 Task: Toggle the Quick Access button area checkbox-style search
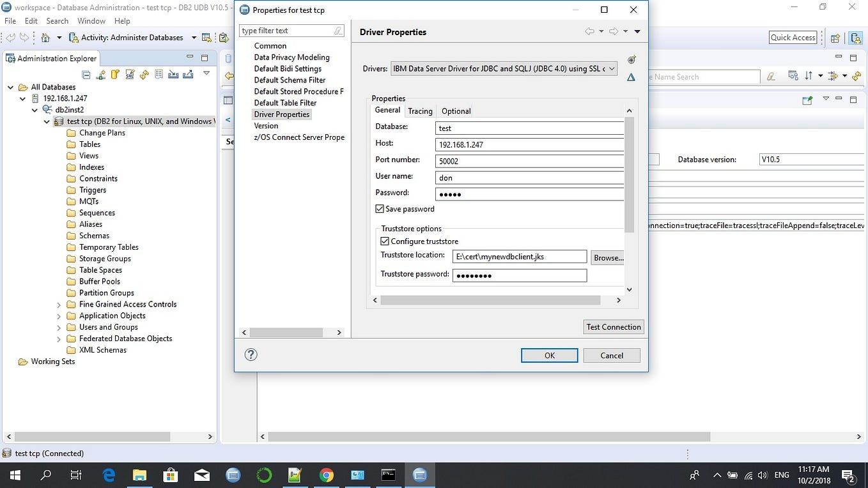click(793, 37)
